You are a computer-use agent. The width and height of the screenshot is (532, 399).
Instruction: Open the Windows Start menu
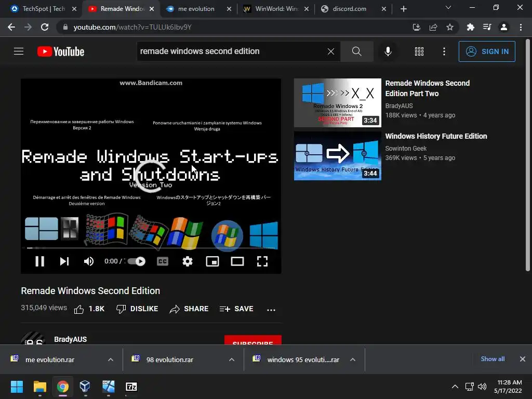(x=17, y=387)
